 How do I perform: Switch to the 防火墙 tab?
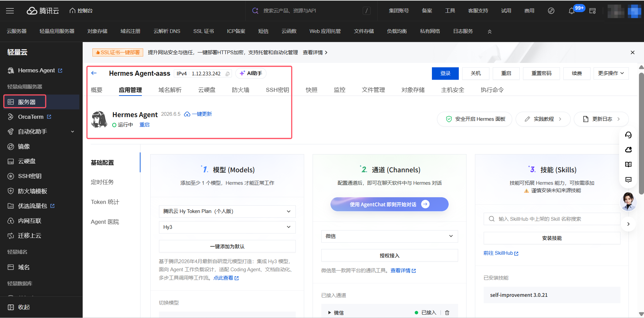[241, 90]
